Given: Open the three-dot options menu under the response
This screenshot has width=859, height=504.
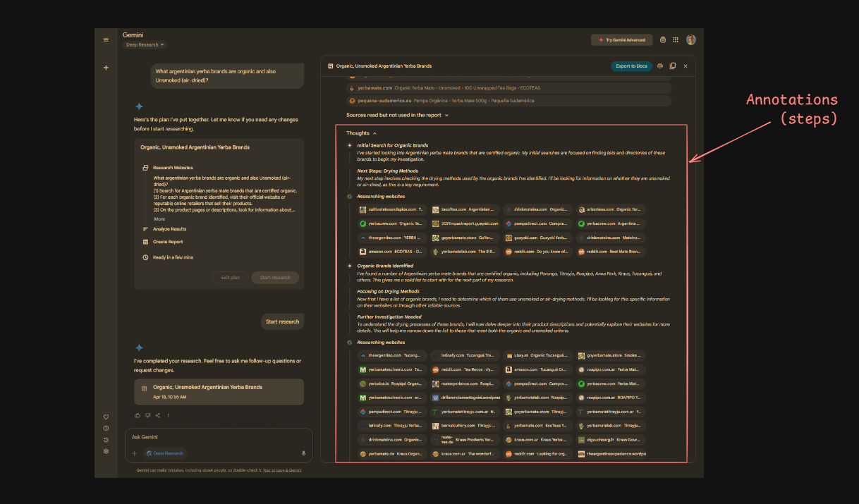Looking at the screenshot, I should pos(169,415).
